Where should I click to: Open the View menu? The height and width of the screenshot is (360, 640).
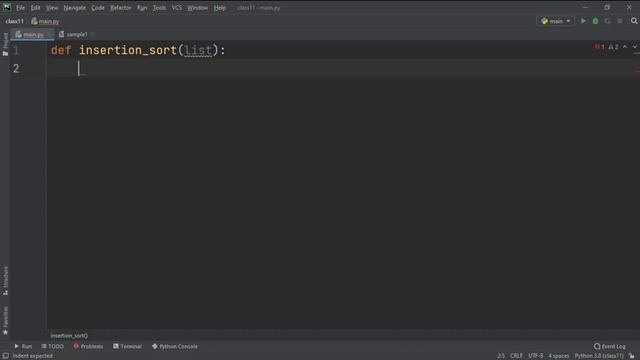52,8
